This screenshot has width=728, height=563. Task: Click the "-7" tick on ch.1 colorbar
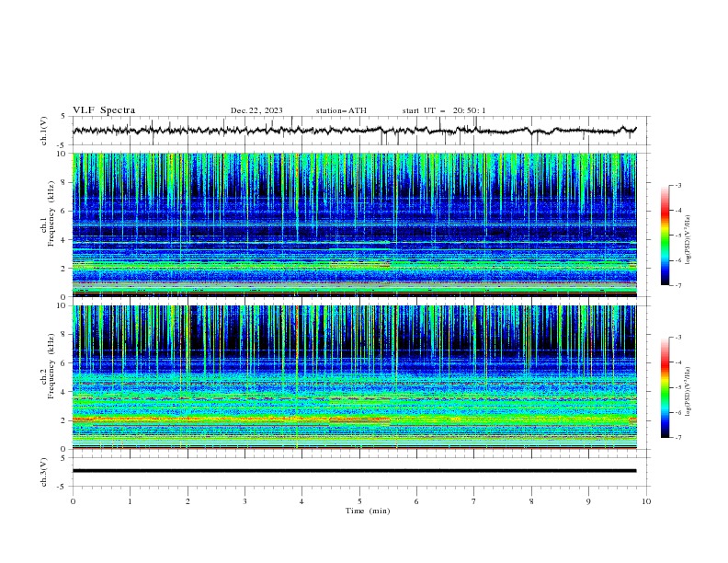point(677,285)
